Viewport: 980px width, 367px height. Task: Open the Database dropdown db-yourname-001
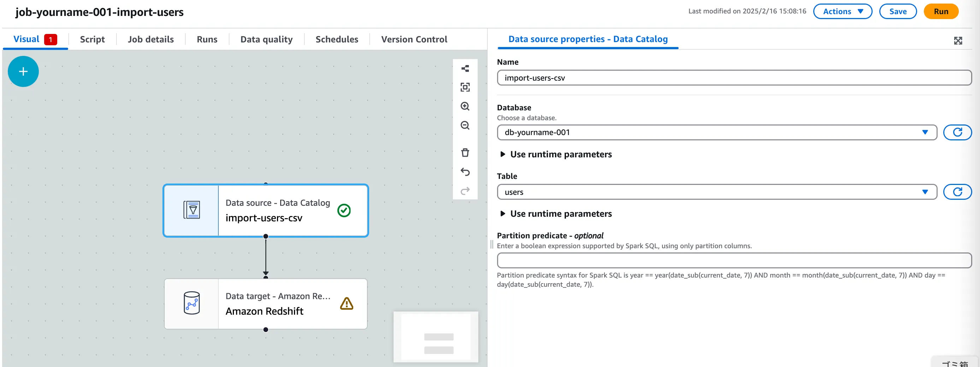click(x=716, y=133)
